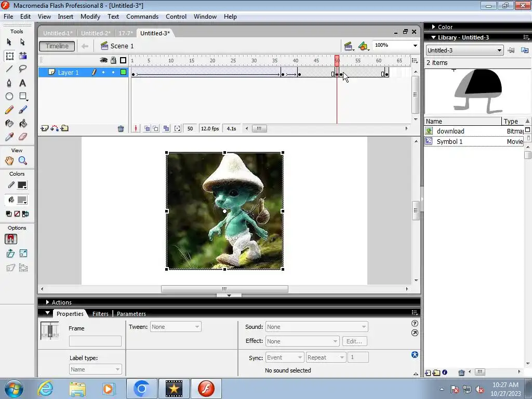Select the Free Transform tool
Viewport: 532px width, 399px height.
pos(9,56)
